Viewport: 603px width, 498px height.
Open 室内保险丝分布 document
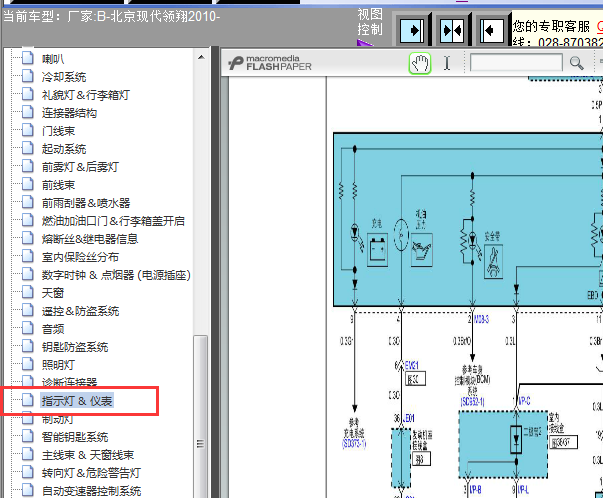pos(80,257)
